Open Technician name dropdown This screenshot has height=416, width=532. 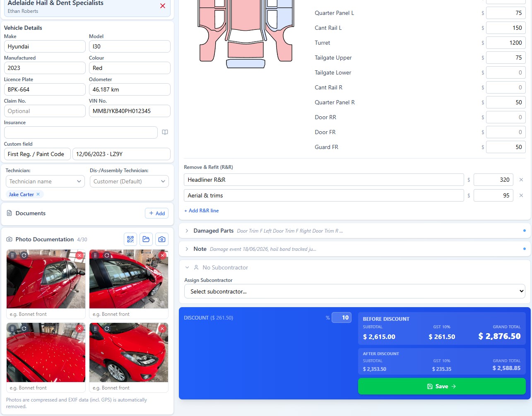(x=45, y=181)
